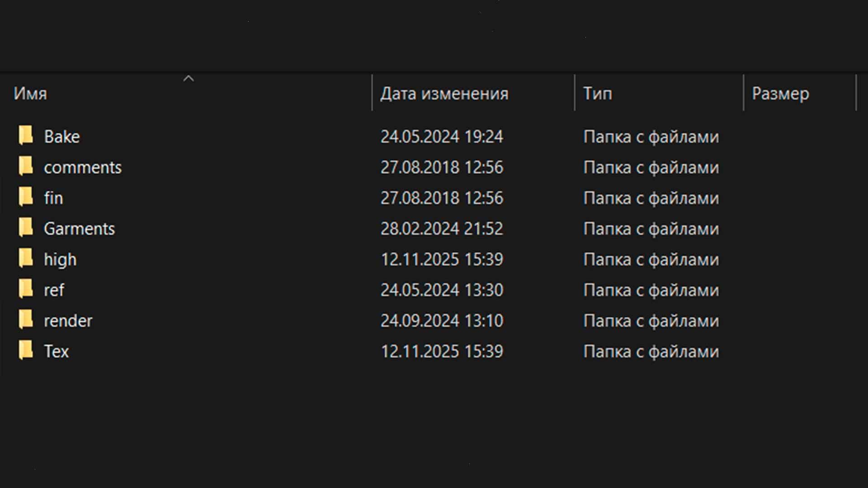Click the ascending sort arrow above the list
The image size is (868, 488).
point(189,78)
